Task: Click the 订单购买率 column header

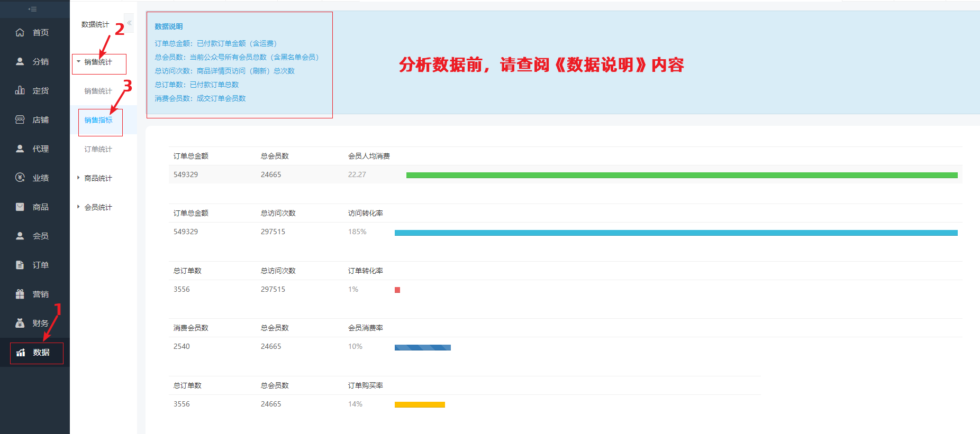Action: click(366, 385)
